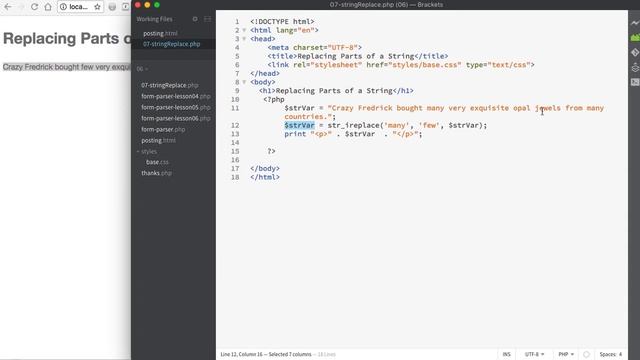
Task: Click the highlighted $strVar on line 12
Action: click(299, 125)
